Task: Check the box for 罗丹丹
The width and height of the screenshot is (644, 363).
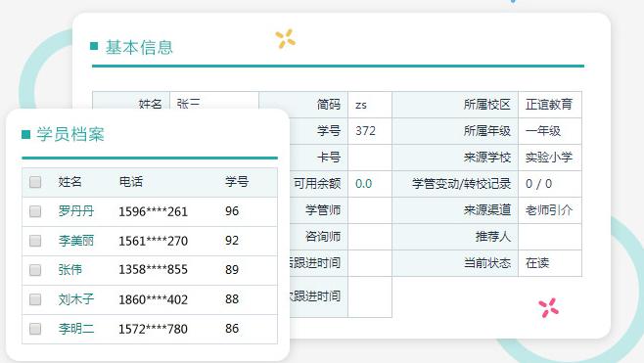Action: pyautogui.click(x=35, y=211)
